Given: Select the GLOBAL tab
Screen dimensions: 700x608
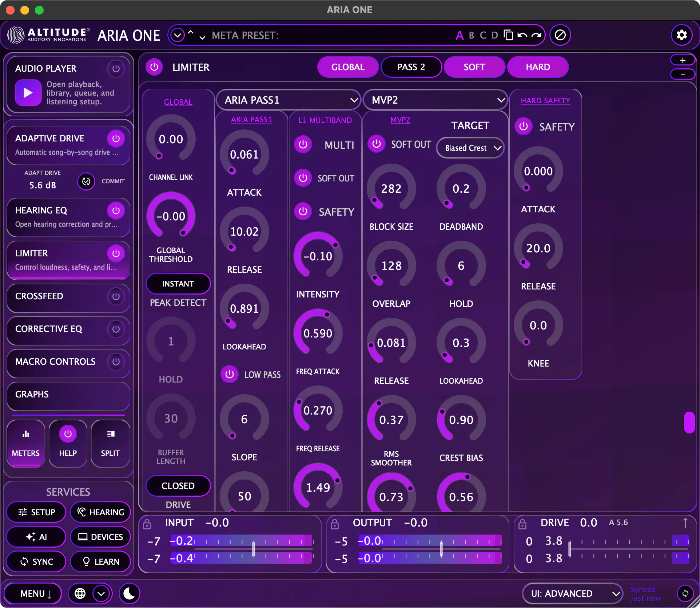Looking at the screenshot, I should 348,67.
